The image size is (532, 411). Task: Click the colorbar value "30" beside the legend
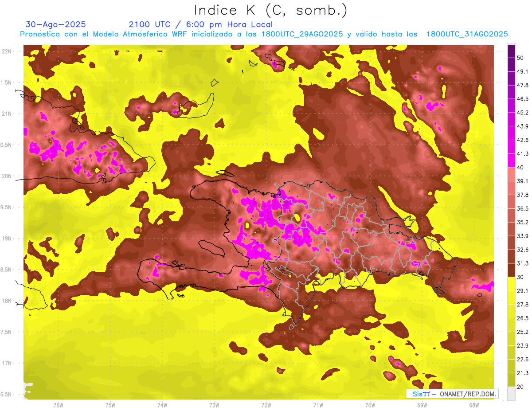click(x=521, y=277)
